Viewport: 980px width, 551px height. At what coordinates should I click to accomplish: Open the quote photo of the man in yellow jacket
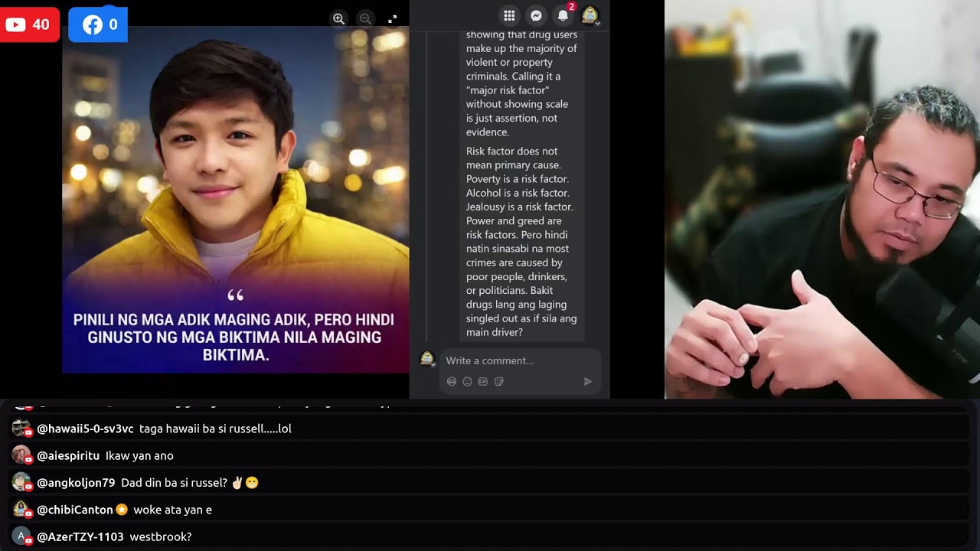tap(236, 199)
